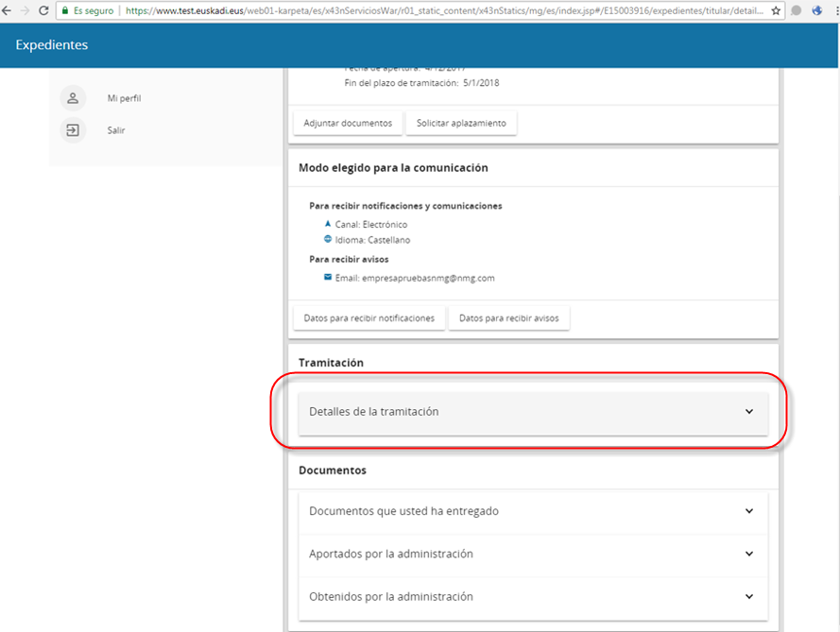Click the bookmark star icon
Screen dimensions: 840x632
[x=776, y=10]
